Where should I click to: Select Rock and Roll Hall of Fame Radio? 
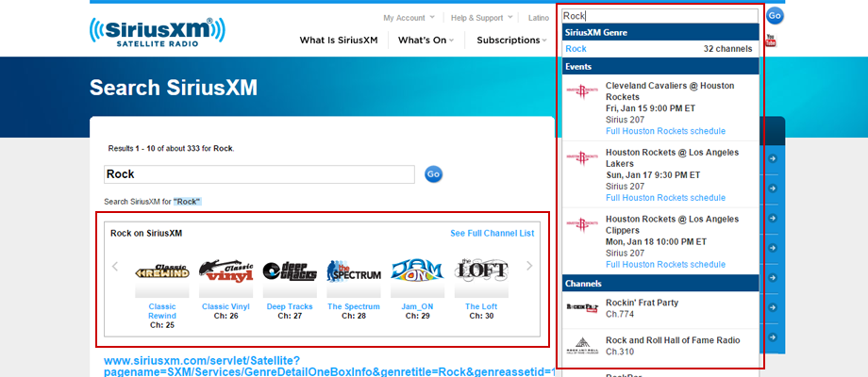pyautogui.click(x=660, y=346)
